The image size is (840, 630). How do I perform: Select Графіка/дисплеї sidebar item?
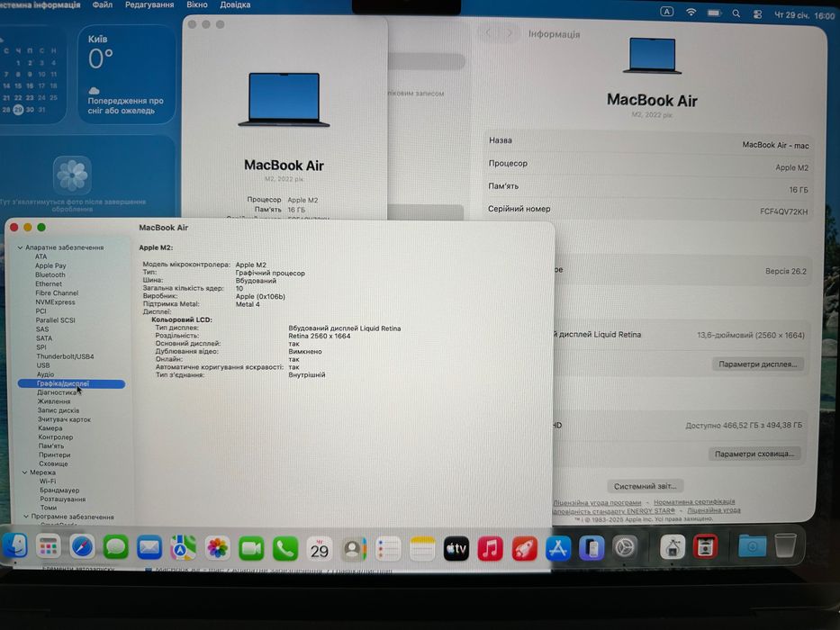coord(71,383)
